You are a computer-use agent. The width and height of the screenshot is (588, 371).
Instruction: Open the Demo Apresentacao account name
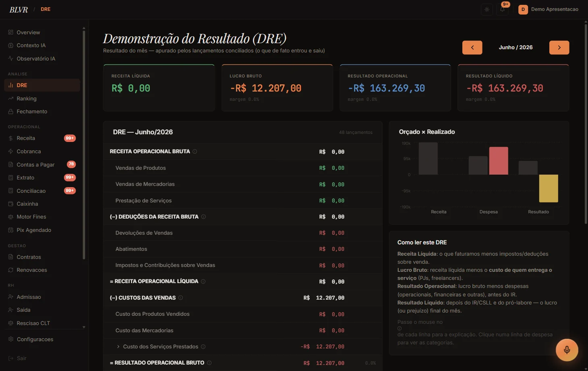point(555,9)
